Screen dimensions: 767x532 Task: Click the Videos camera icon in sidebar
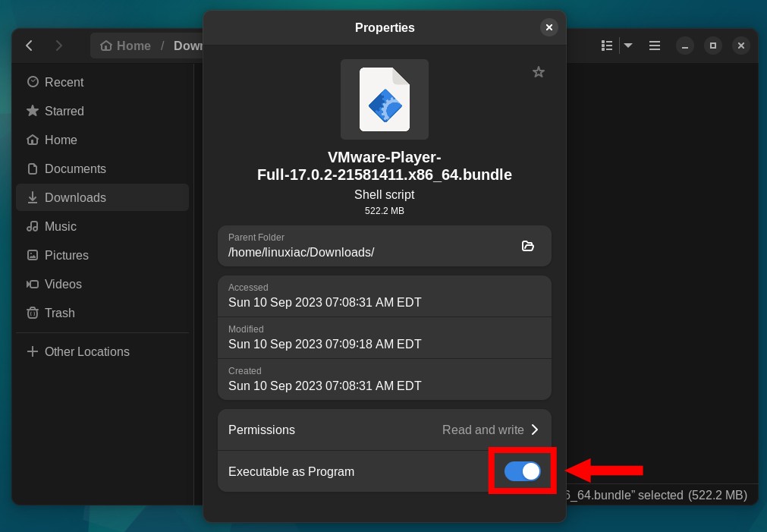pos(33,284)
